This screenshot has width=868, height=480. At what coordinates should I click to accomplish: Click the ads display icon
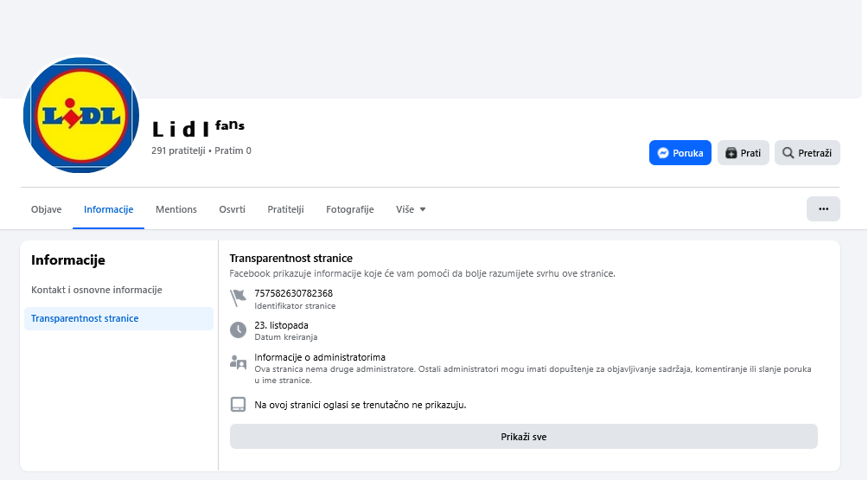239,405
